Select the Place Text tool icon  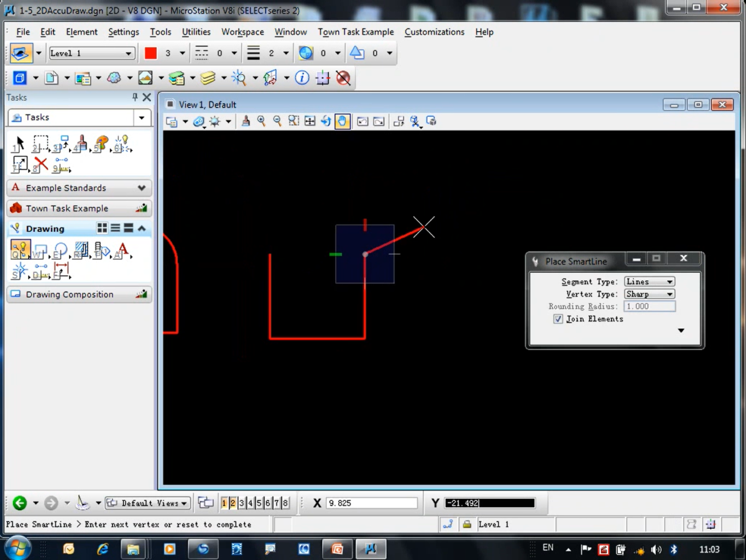[x=122, y=250]
